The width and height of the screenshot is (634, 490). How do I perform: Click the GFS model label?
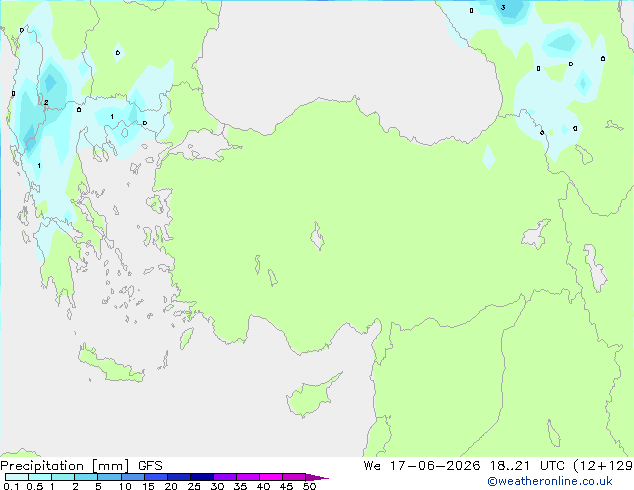[150, 466]
